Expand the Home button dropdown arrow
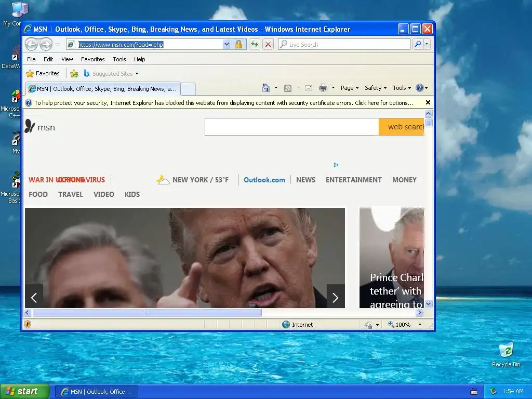The height and width of the screenshot is (399, 532). (x=276, y=88)
